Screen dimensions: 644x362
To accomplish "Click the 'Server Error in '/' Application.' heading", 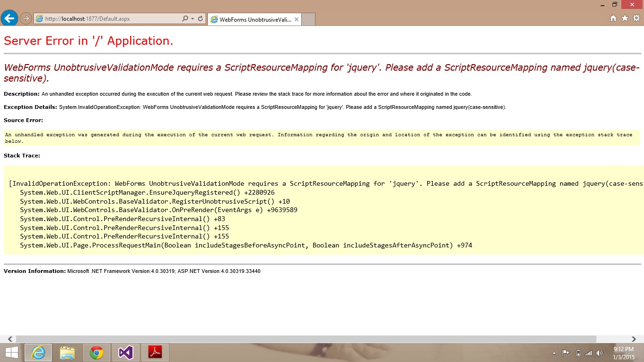I will click(x=89, y=41).
